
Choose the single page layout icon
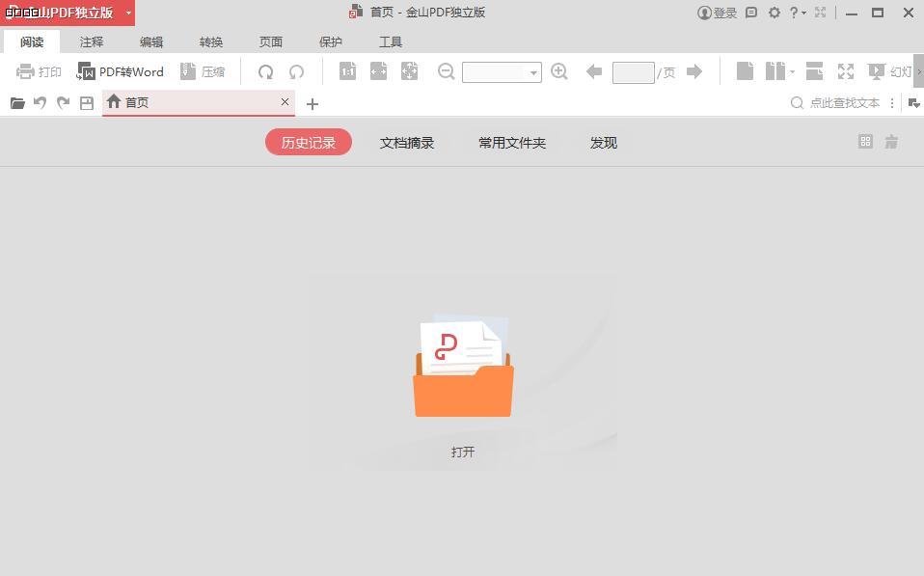tap(745, 71)
